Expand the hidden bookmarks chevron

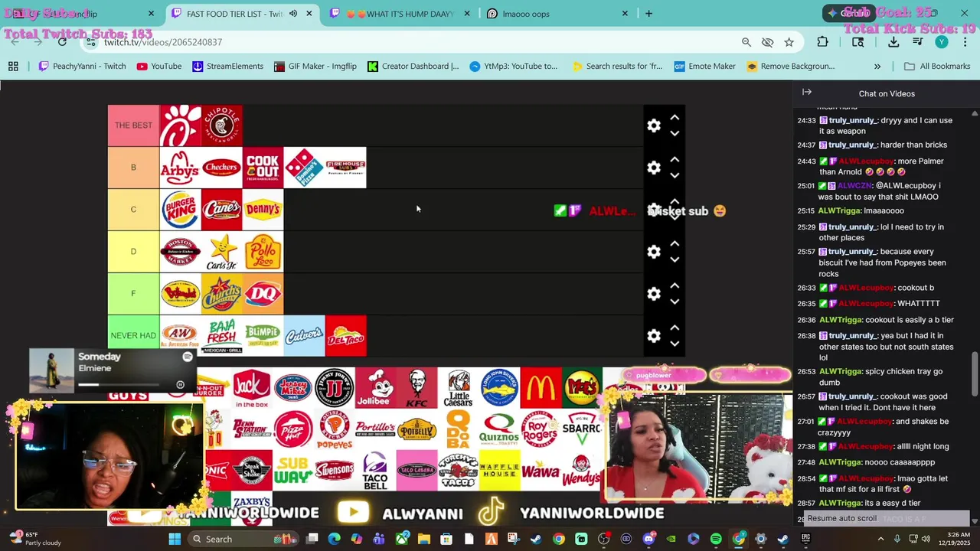click(x=877, y=67)
